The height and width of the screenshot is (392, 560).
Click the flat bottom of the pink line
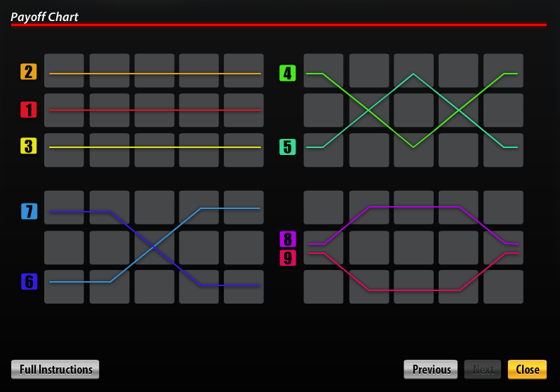click(414, 290)
